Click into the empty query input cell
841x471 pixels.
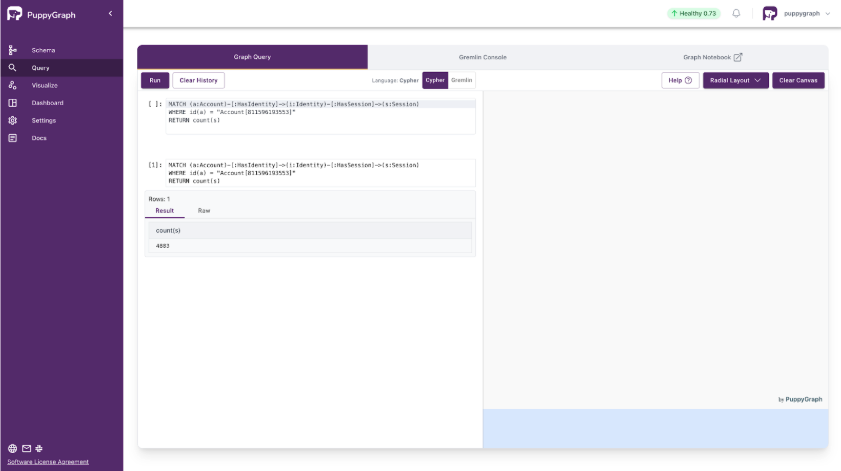click(x=320, y=116)
